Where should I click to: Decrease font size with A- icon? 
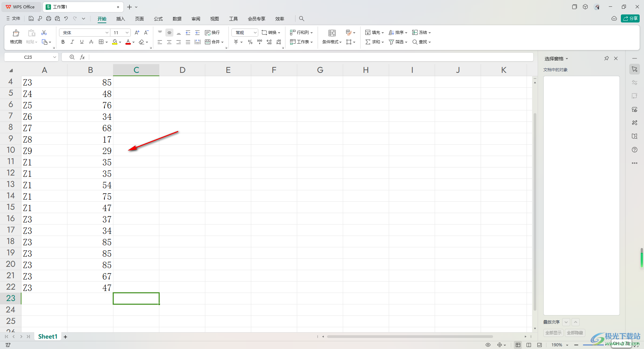coord(146,33)
